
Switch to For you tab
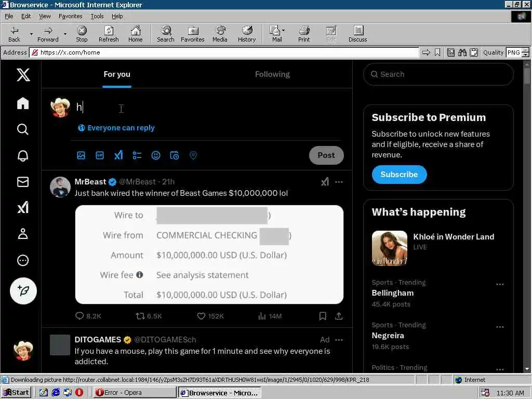(117, 74)
